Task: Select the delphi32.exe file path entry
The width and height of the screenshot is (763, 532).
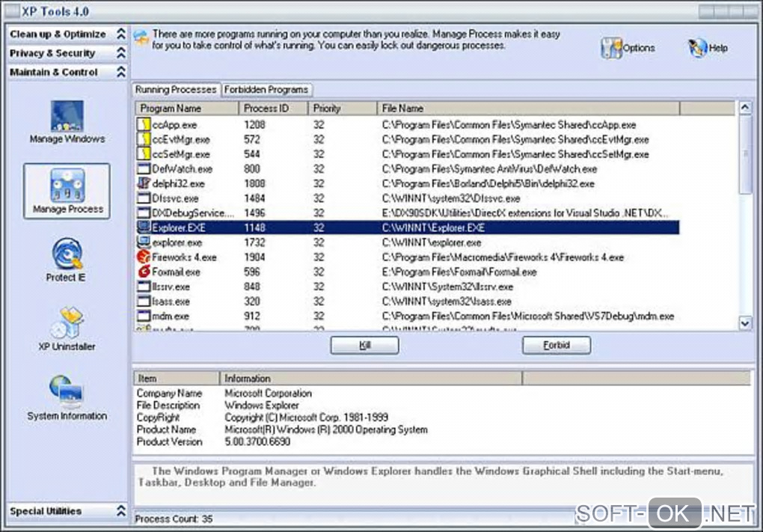Action: pyautogui.click(x=488, y=183)
